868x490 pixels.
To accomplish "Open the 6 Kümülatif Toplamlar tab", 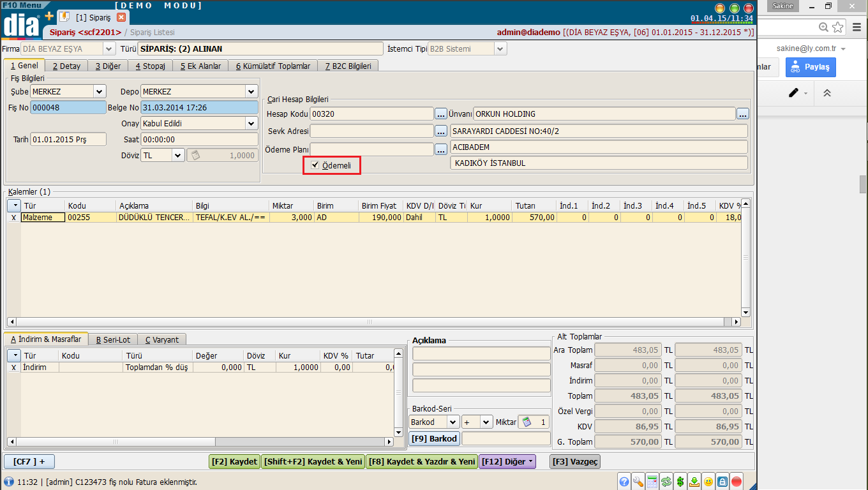I will pyautogui.click(x=273, y=66).
